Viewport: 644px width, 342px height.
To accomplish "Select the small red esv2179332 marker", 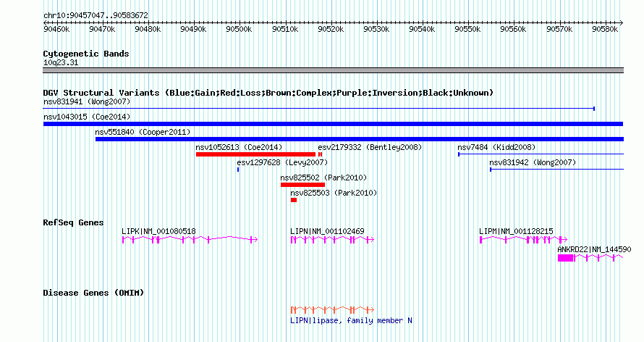I will 320,154.
